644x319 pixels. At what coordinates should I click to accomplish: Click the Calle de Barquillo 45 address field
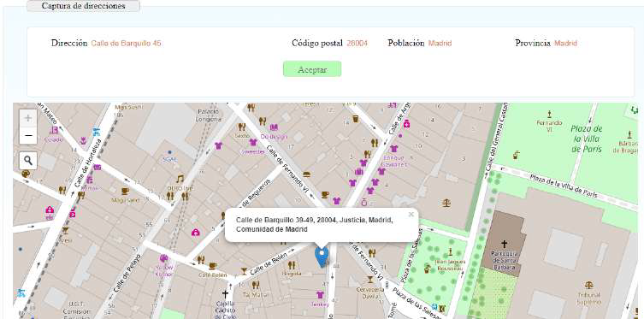pos(126,43)
